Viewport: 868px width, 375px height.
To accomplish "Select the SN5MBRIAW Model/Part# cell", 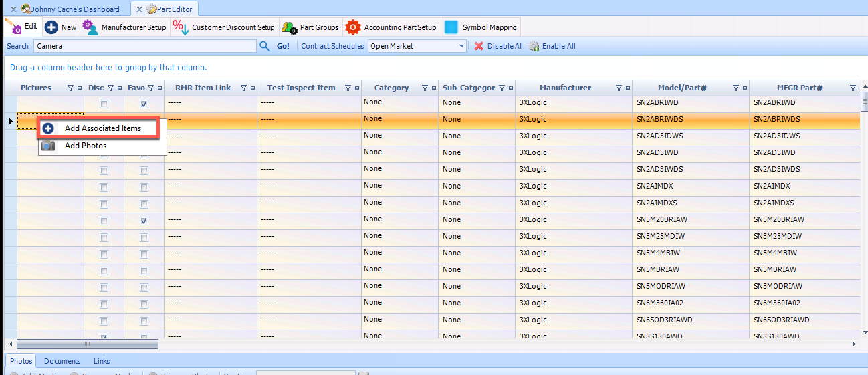I will coord(690,270).
